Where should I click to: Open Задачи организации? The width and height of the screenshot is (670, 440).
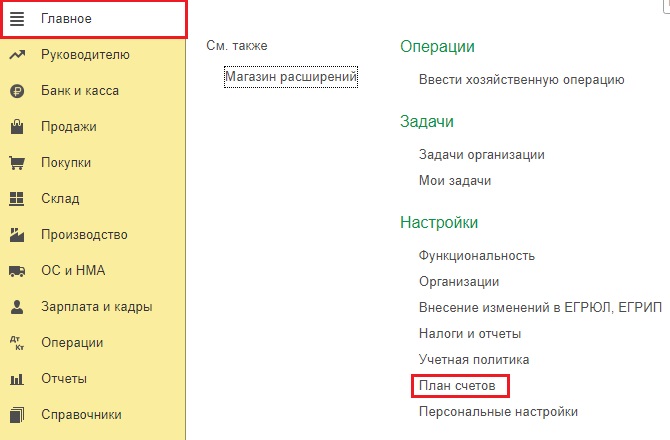tap(482, 155)
